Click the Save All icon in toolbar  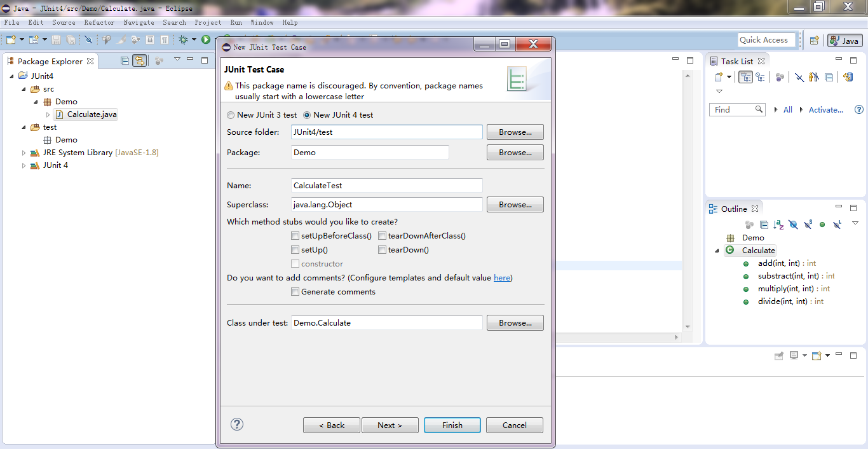71,39
